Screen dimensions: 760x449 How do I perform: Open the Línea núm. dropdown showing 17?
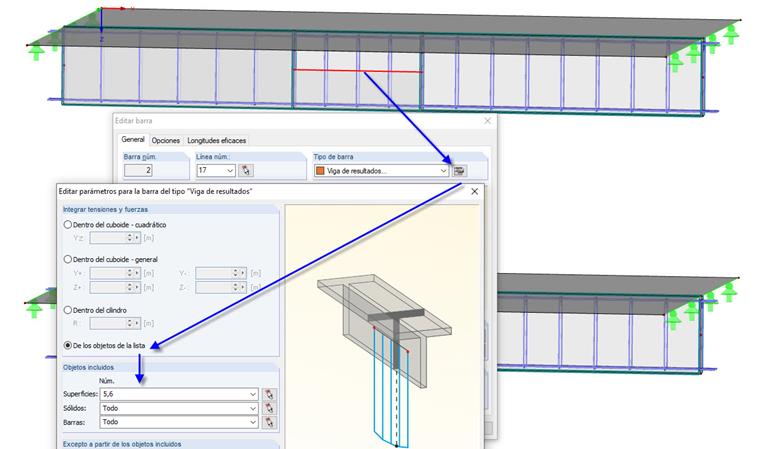click(230, 171)
